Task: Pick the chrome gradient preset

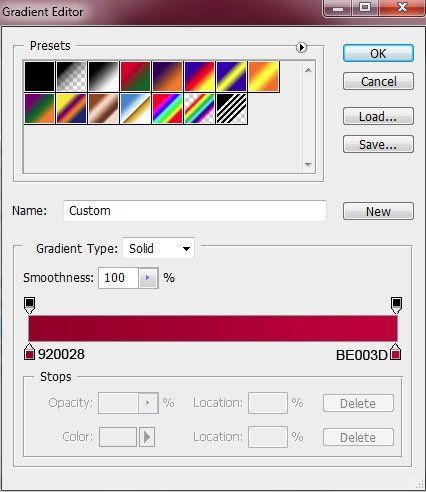Action: coord(136,109)
